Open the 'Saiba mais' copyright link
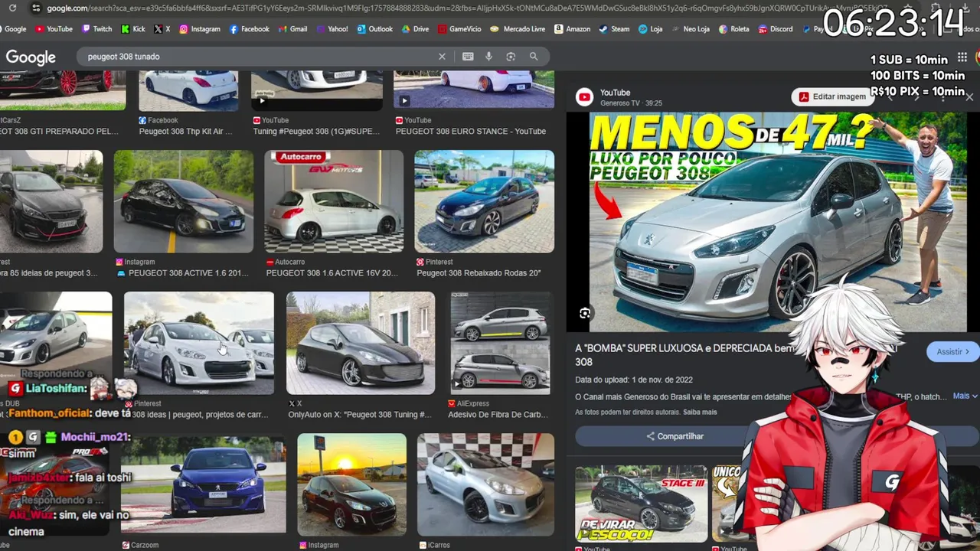Image resolution: width=980 pixels, height=551 pixels. (700, 412)
